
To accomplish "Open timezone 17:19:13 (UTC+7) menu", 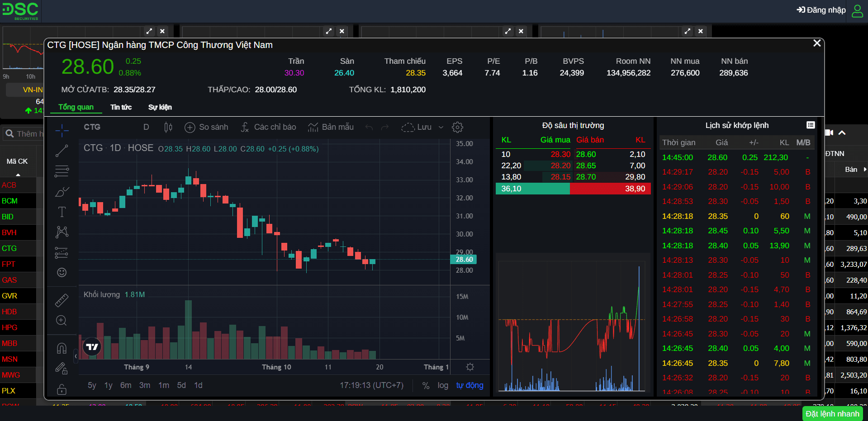I will (x=371, y=385).
